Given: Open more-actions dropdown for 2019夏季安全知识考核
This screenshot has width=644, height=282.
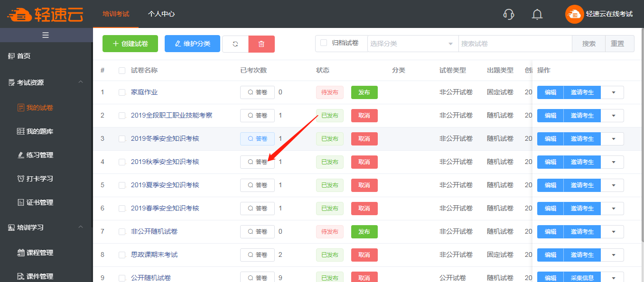Looking at the screenshot, I should [613, 185].
